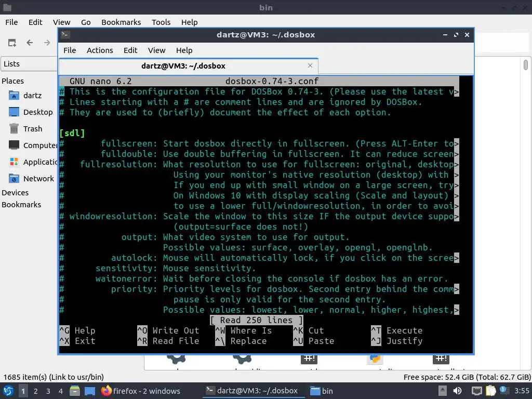
Task: Minimize the terminal window
Action: [445, 35]
